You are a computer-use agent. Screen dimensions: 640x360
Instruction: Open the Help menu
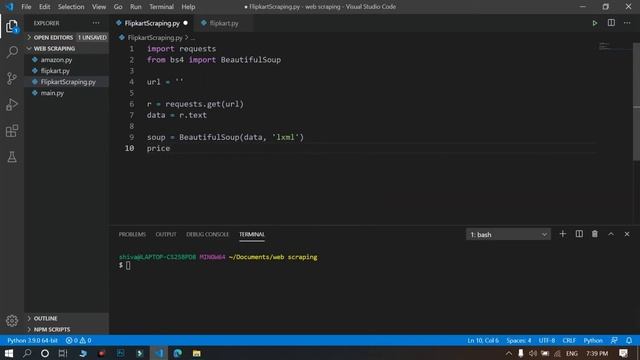188,7
